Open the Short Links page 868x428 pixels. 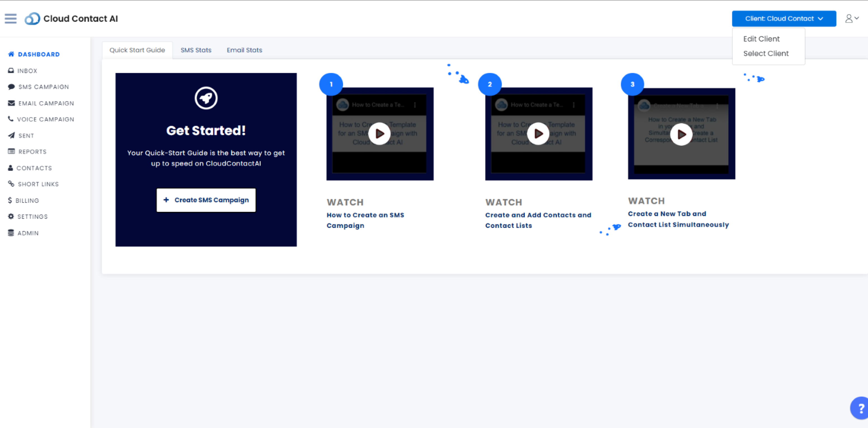[38, 184]
